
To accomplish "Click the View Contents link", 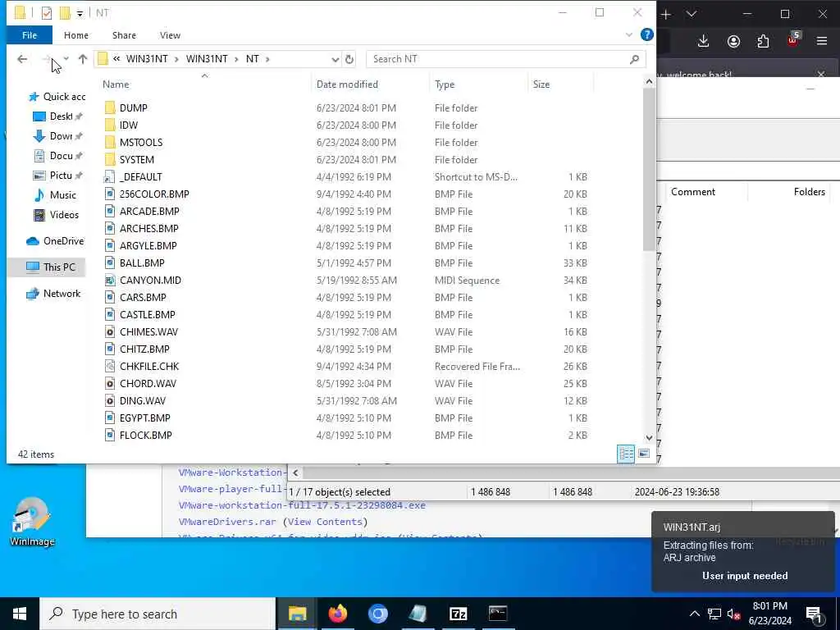I will click(325, 521).
